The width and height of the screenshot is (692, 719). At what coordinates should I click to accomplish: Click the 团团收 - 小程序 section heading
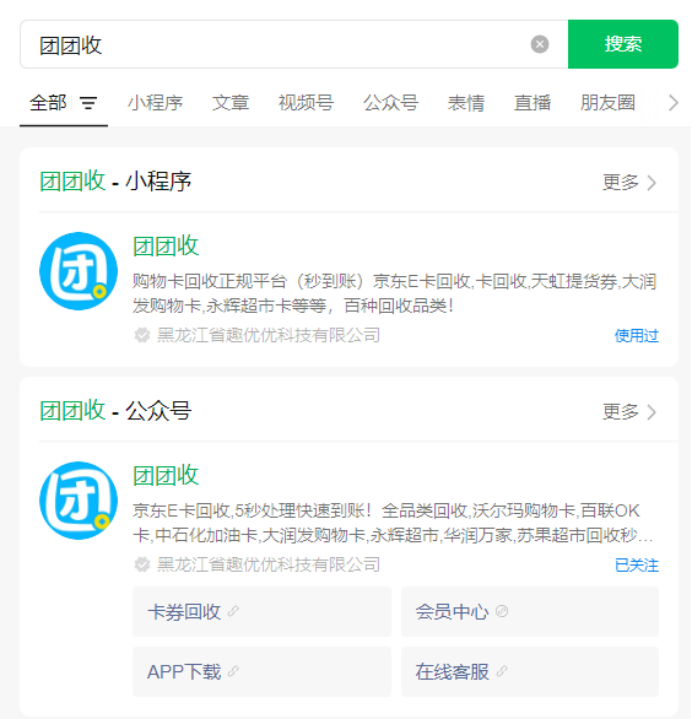(x=116, y=181)
